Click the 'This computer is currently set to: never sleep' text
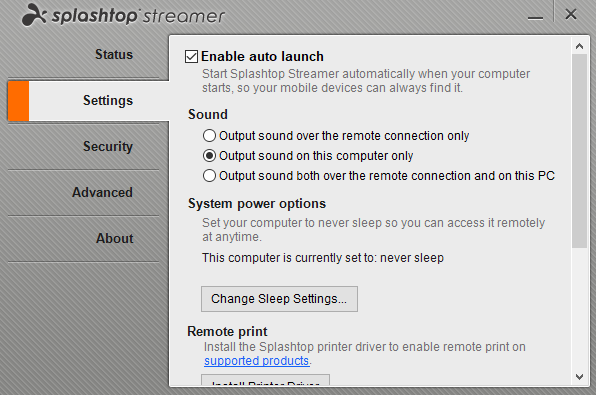 [x=323, y=258]
